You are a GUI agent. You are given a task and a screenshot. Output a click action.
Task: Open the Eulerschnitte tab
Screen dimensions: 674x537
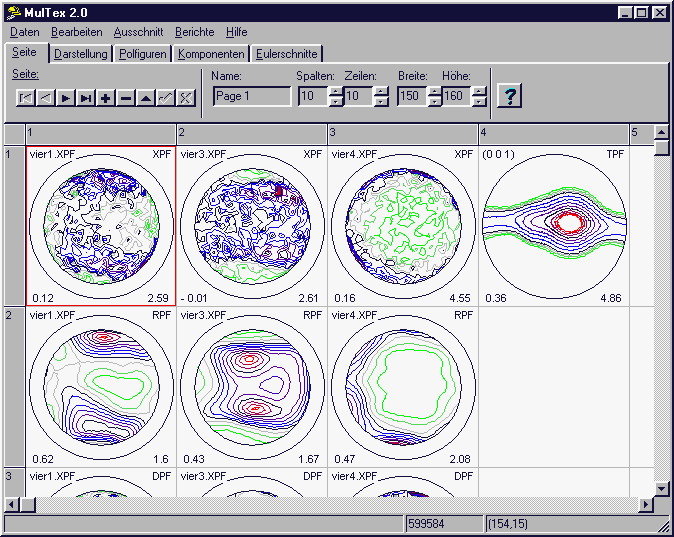[286, 54]
